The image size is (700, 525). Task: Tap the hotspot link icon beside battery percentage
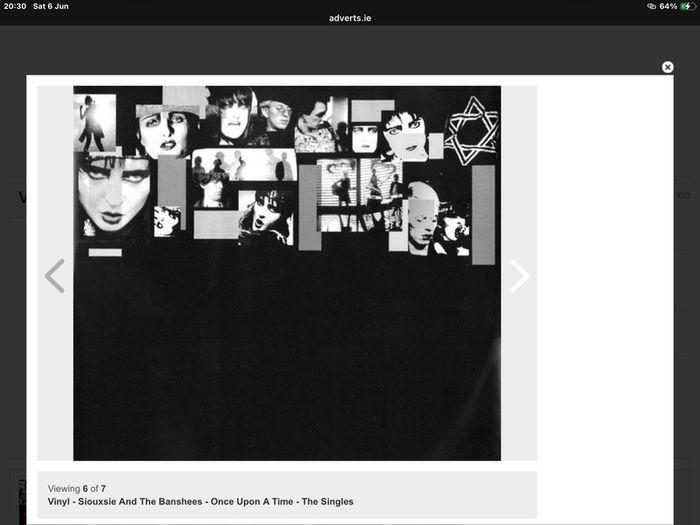click(x=651, y=6)
